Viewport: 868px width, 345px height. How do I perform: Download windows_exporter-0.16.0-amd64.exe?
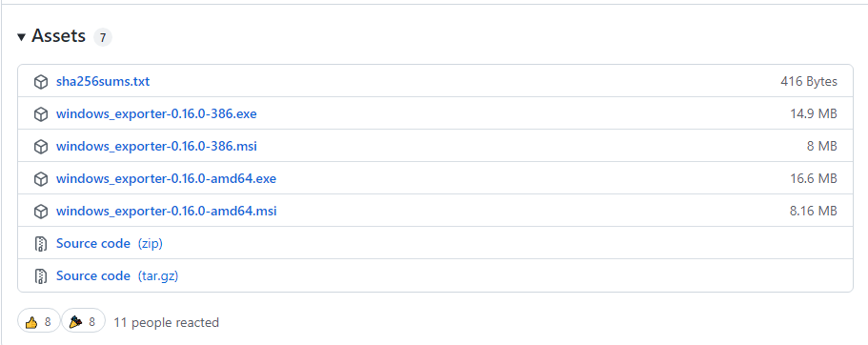point(166,179)
